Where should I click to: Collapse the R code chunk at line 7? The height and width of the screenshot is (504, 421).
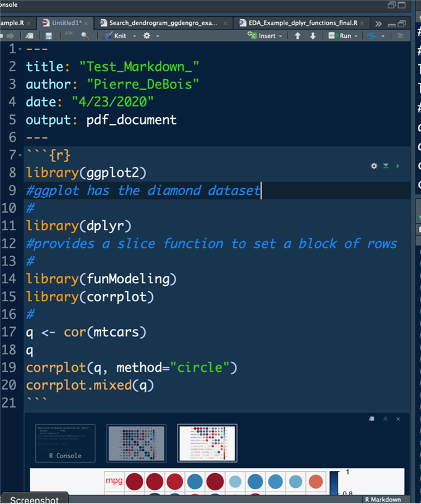click(x=20, y=155)
